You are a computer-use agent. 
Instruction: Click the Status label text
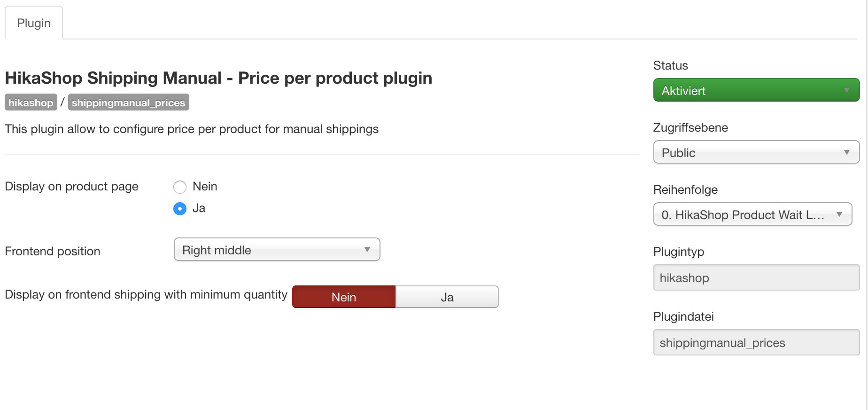pyautogui.click(x=670, y=66)
